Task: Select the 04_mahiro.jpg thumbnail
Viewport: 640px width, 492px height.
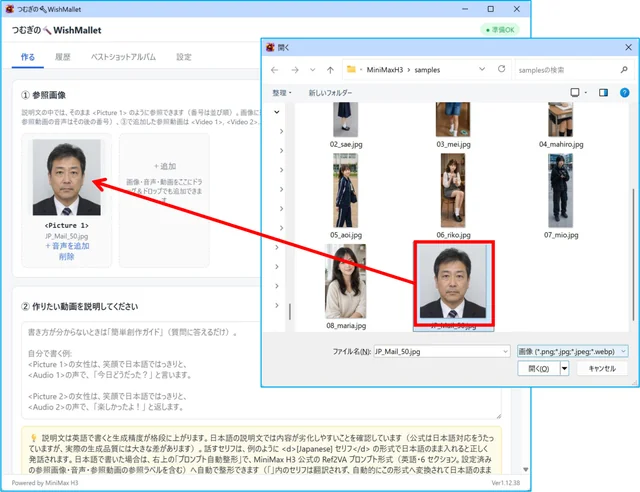Action: [560, 120]
